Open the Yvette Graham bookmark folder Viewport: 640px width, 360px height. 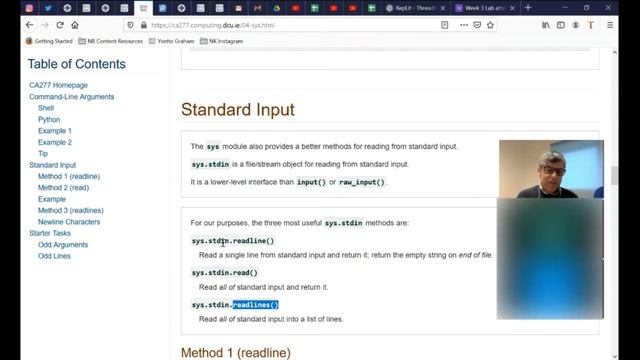click(x=171, y=41)
